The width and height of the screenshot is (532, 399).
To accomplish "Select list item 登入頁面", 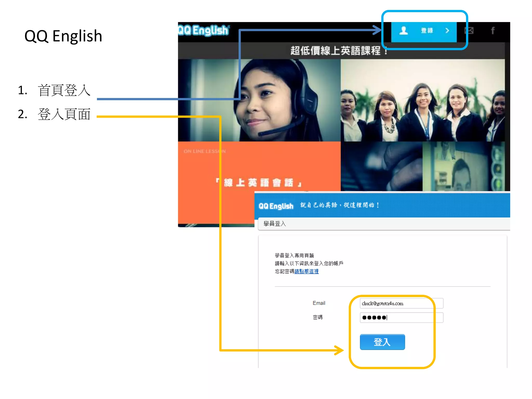I will pos(64,114).
